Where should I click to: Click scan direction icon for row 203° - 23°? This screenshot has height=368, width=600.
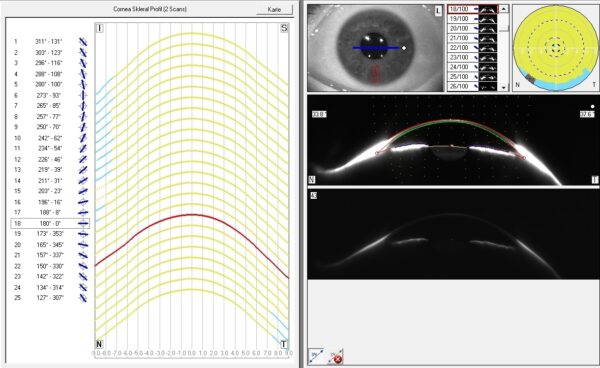point(83,191)
